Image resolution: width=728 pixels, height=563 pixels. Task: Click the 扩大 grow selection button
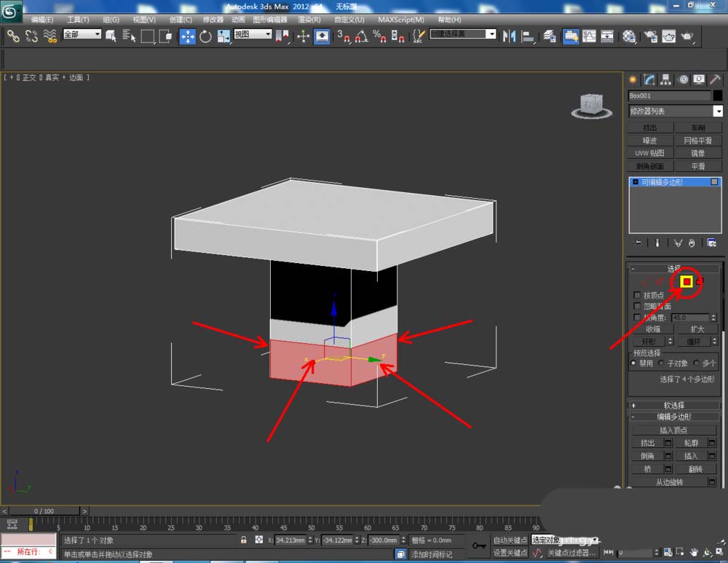[x=697, y=329]
